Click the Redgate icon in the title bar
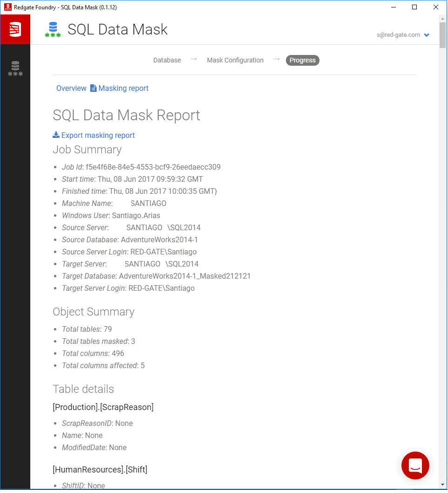 [8, 7]
